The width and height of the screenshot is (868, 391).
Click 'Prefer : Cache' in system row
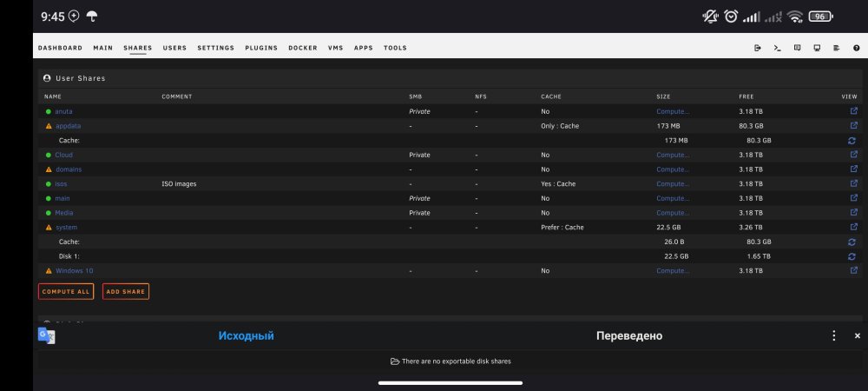(x=562, y=227)
